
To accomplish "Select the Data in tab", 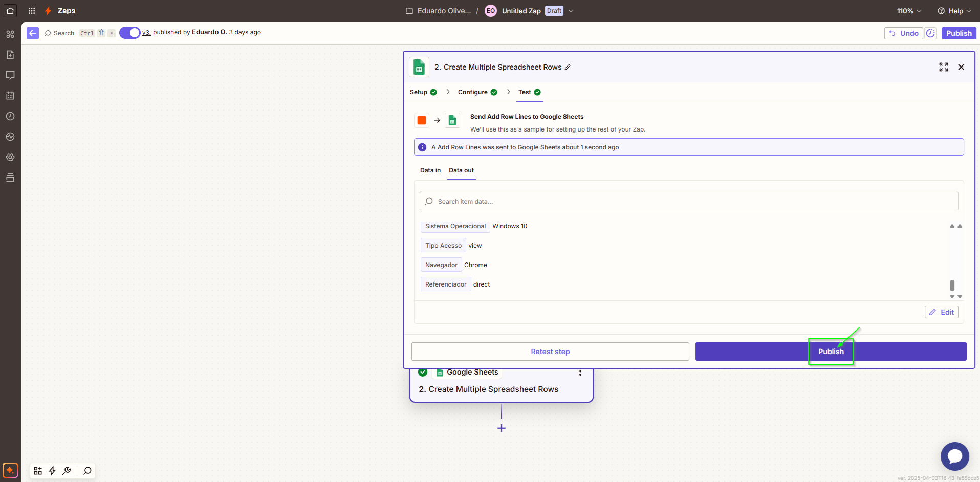I will [x=430, y=170].
